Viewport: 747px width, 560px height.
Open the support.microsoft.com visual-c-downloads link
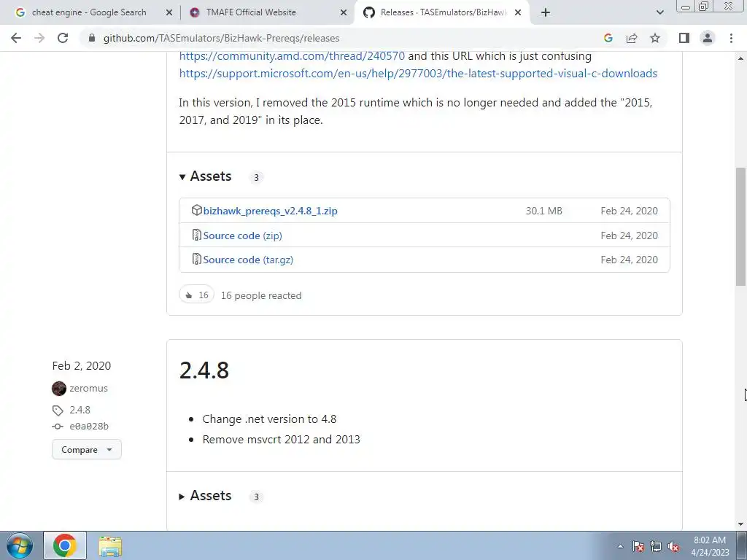click(x=418, y=74)
